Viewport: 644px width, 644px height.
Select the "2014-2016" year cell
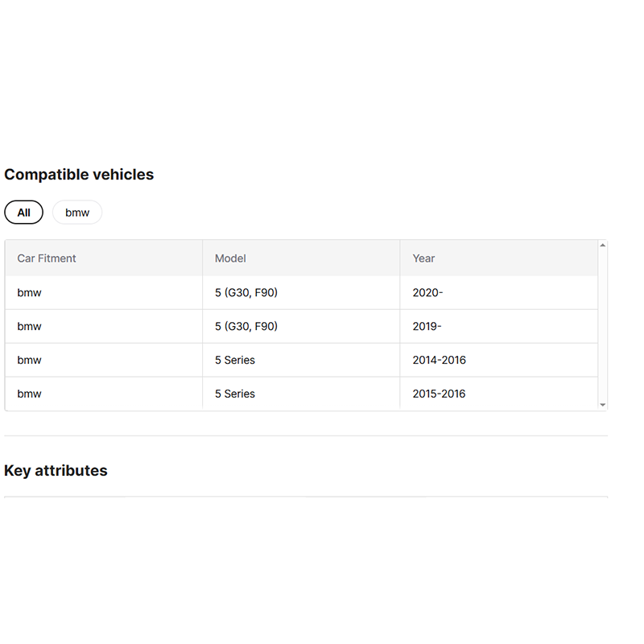coord(439,361)
